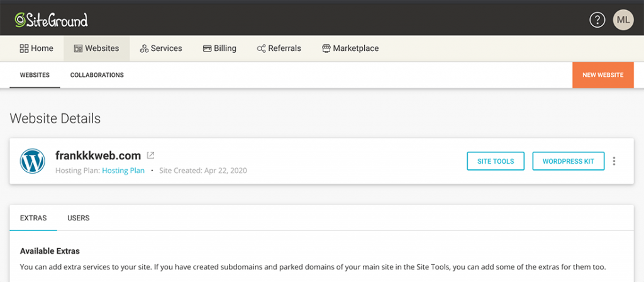
Task: Open the ML user avatar menu
Action: click(623, 20)
